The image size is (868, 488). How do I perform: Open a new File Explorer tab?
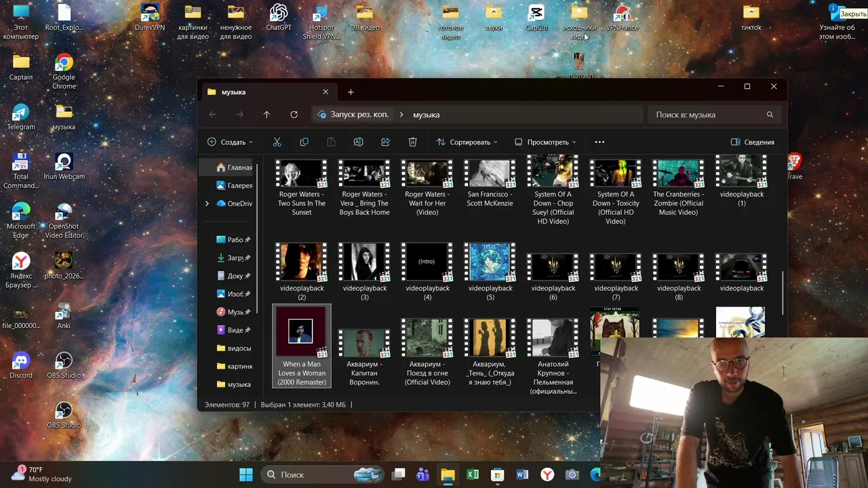[x=351, y=92]
